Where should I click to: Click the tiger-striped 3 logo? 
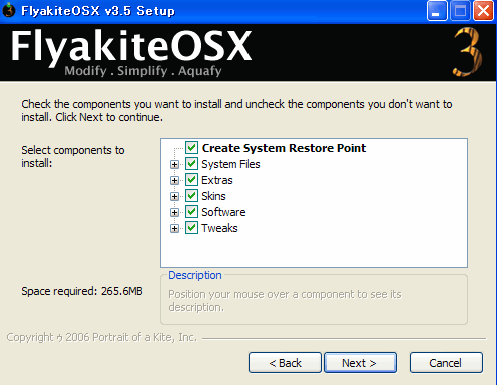coord(468,52)
